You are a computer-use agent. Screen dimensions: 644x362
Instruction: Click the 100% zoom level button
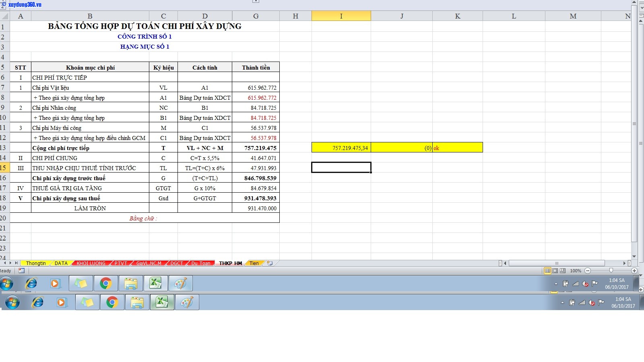click(576, 271)
